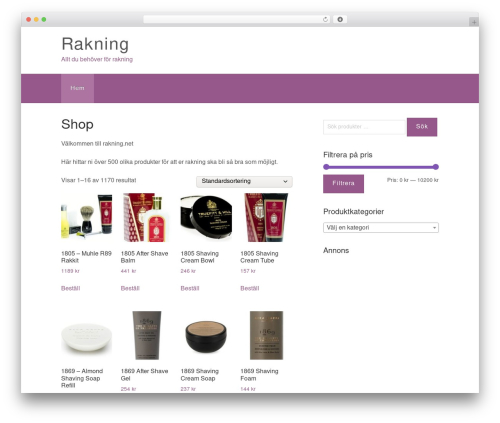Image resolution: width=500 pixels, height=423 pixels.
Task: Open 1869 Shaving Foam thumbnail
Action: click(266, 335)
